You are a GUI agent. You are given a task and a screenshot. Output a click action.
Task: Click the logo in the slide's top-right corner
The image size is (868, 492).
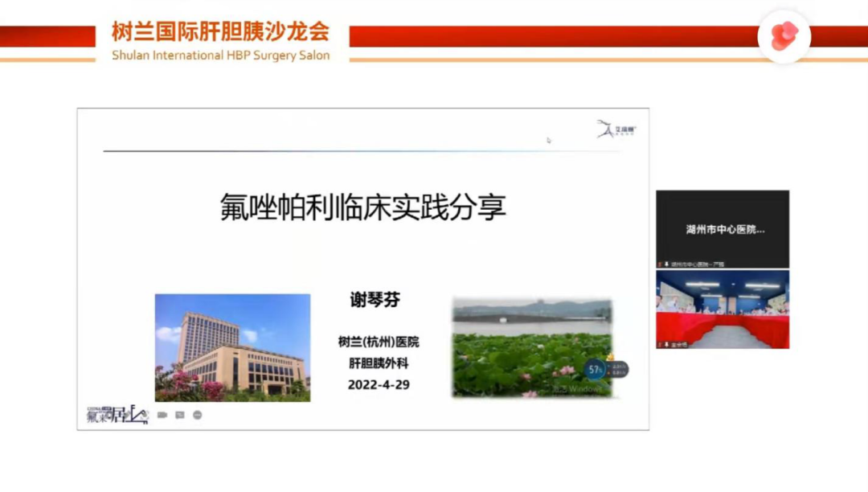[616, 129]
